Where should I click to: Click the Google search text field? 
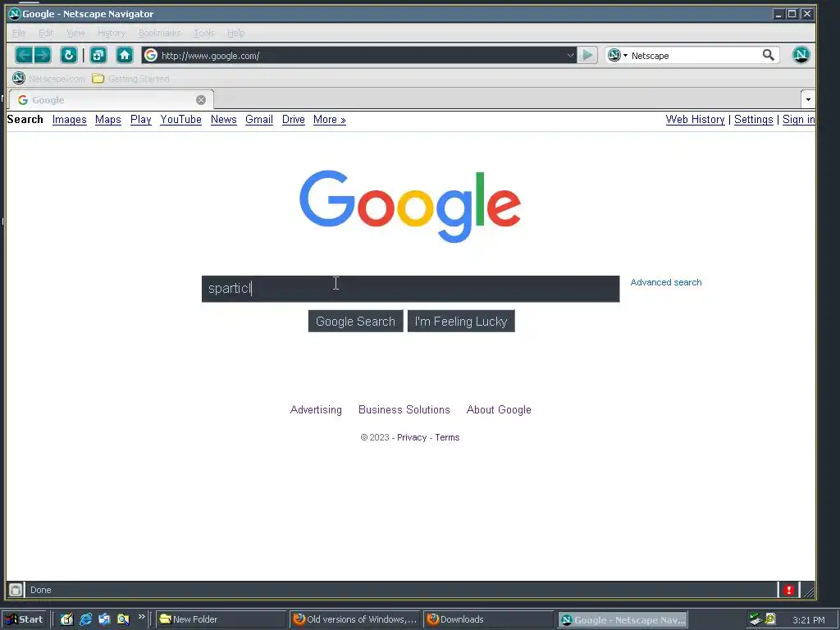[x=410, y=289]
